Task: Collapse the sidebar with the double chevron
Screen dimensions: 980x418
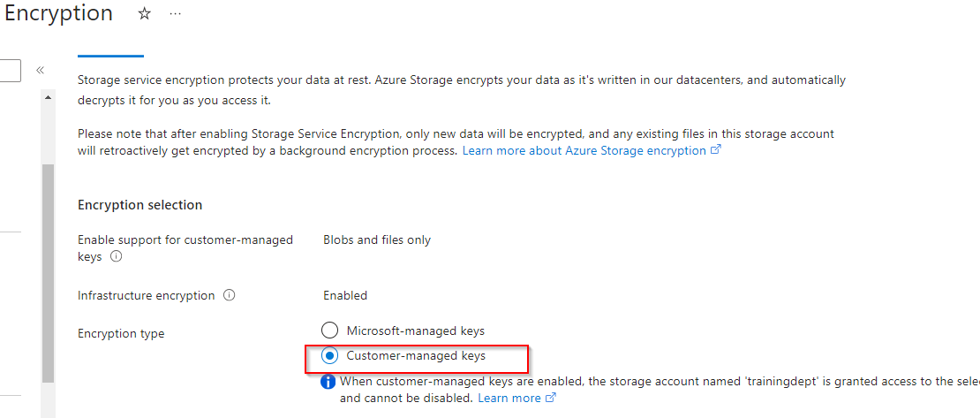Action: (41, 70)
